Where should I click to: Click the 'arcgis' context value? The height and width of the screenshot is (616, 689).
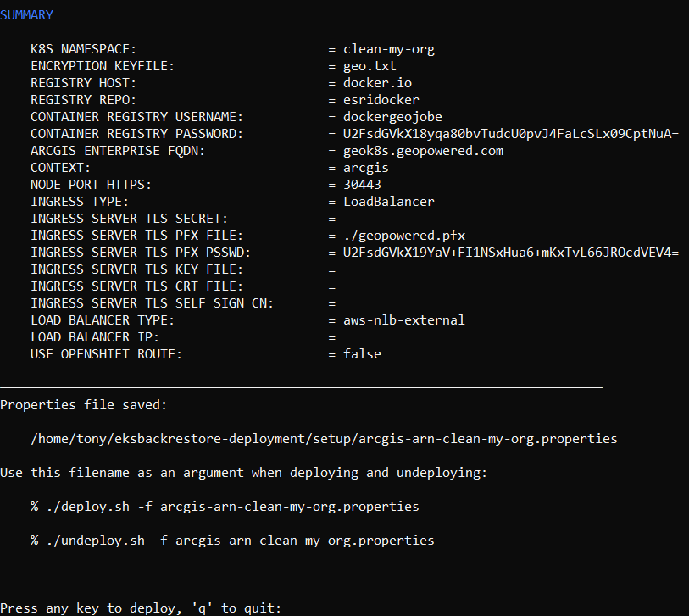(x=365, y=169)
